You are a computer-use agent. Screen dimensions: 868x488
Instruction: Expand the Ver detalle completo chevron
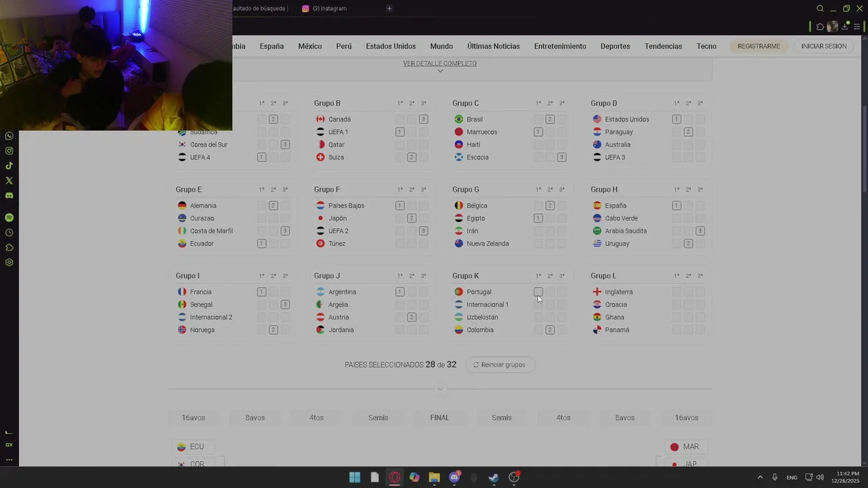tap(440, 71)
